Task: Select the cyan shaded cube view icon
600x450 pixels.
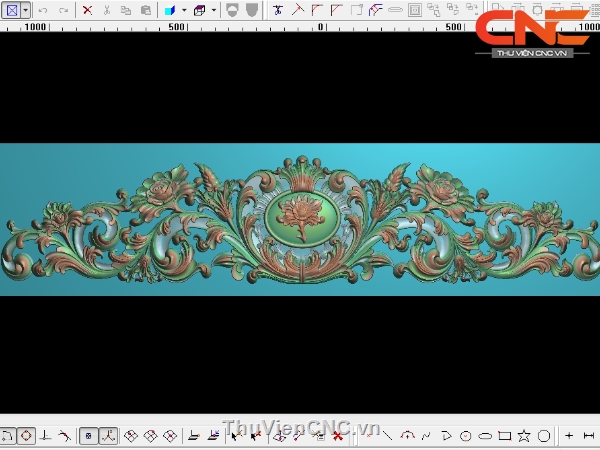Action: (x=170, y=10)
